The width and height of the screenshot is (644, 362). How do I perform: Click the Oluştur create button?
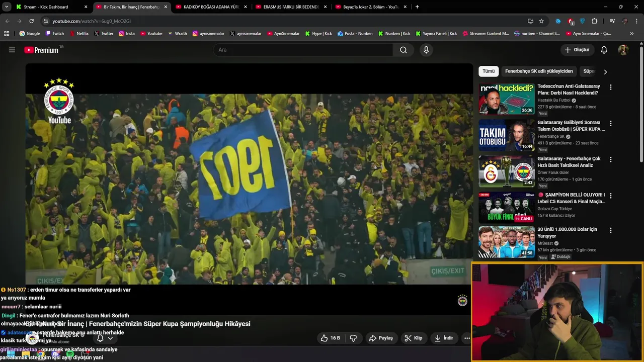click(x=577, y=50)
